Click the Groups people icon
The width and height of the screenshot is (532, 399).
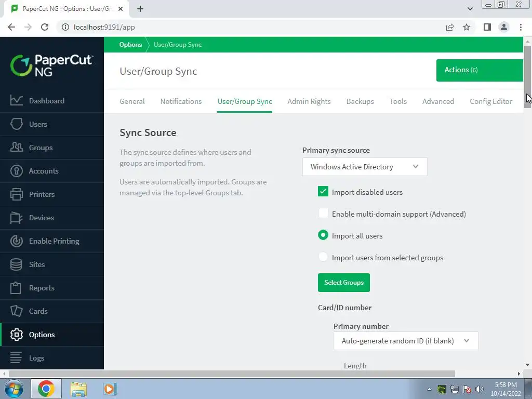click(x=16, y=147)
